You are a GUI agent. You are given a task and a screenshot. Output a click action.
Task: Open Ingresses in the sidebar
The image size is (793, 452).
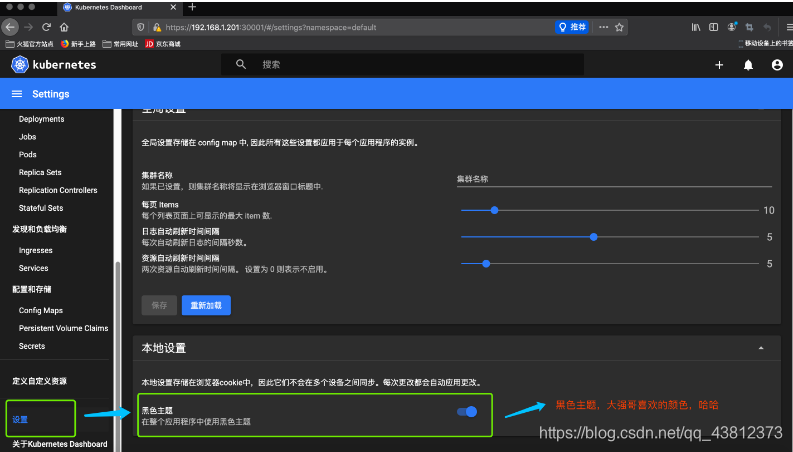35,250
